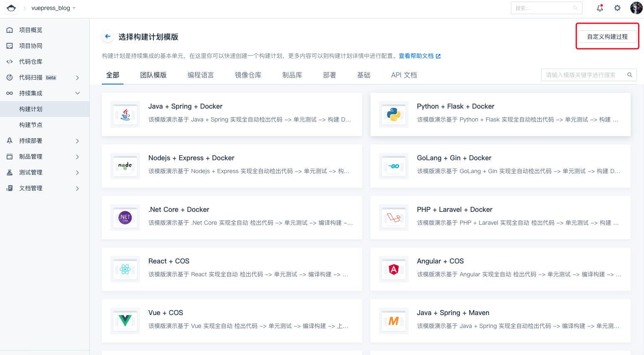The height and width of the screenshot is (355, 644).
Task: Expand the 代码扫描 sidebar section
Action: [x=77, y=78]
